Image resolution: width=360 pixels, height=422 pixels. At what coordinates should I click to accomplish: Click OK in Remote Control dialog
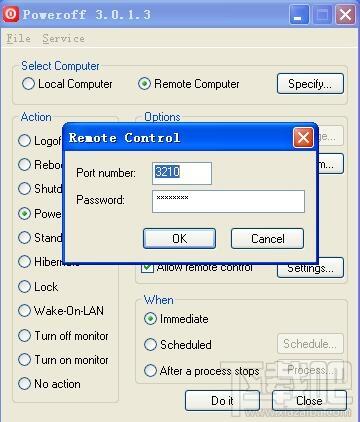point(179,238)
